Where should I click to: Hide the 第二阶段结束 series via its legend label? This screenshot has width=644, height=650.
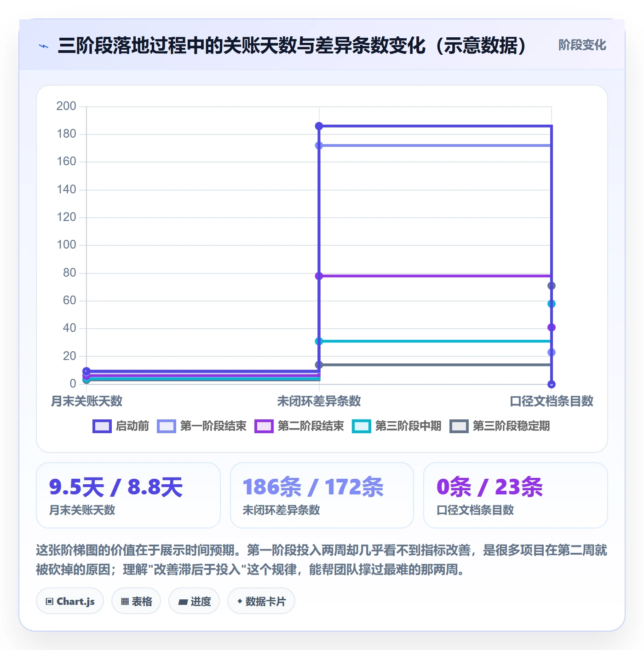(x=311, y=426)
